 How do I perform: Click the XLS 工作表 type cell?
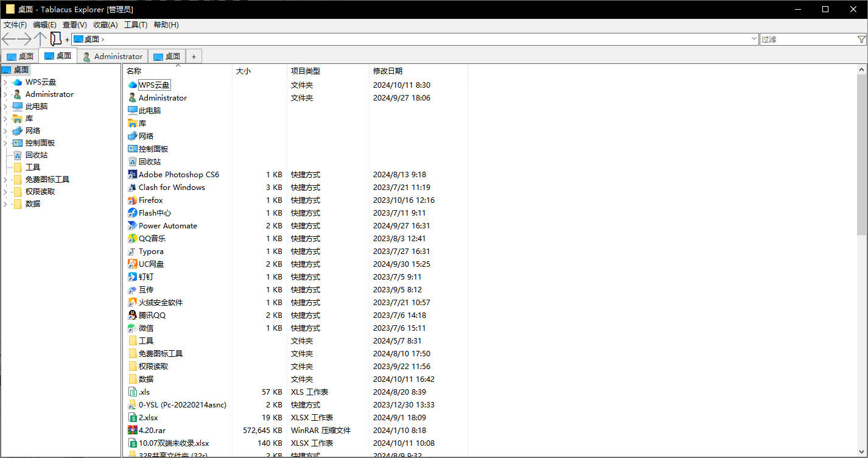pos(310,392)
